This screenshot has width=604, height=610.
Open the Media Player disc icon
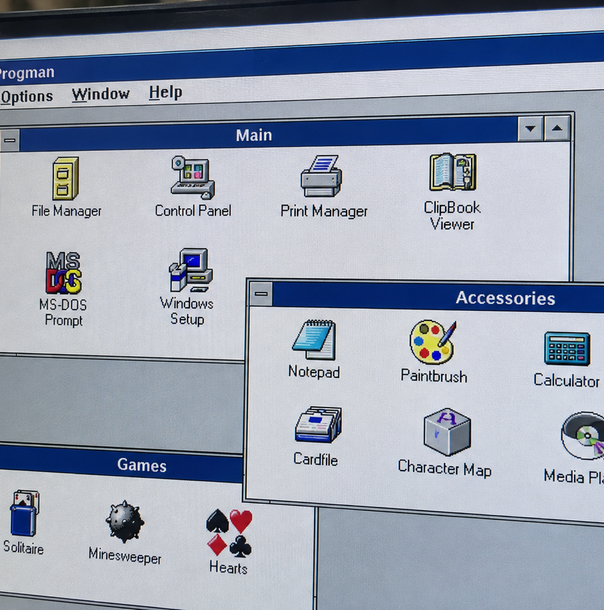pyautogui.click(x=583, y=436)
